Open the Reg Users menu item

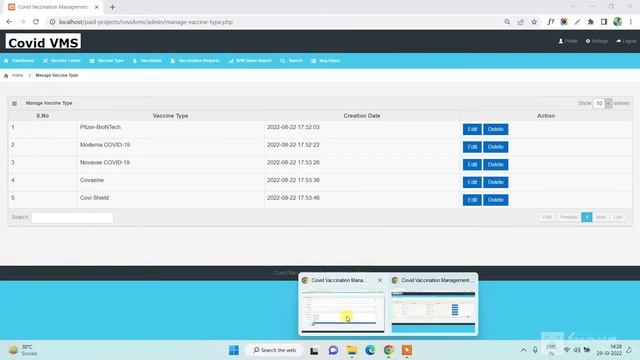tap(325, 60)
